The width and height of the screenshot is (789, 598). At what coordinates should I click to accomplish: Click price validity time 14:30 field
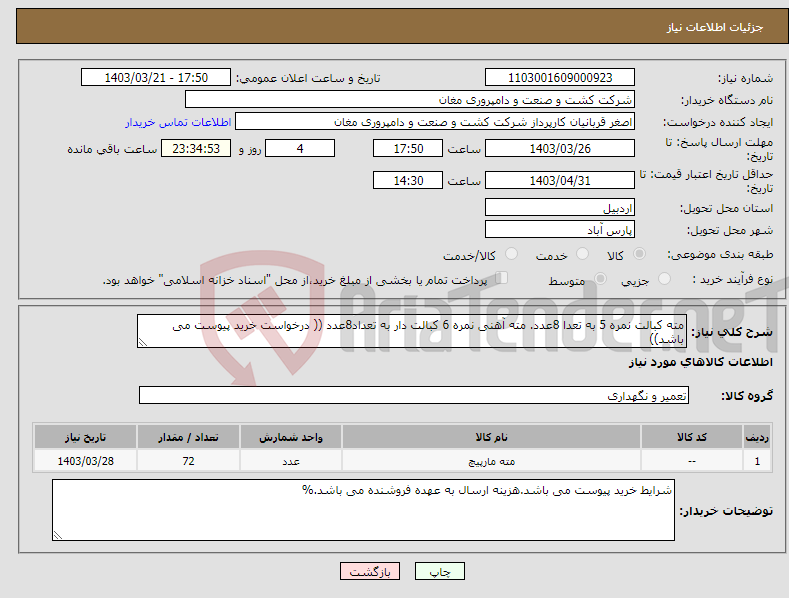tap(408, 180)
